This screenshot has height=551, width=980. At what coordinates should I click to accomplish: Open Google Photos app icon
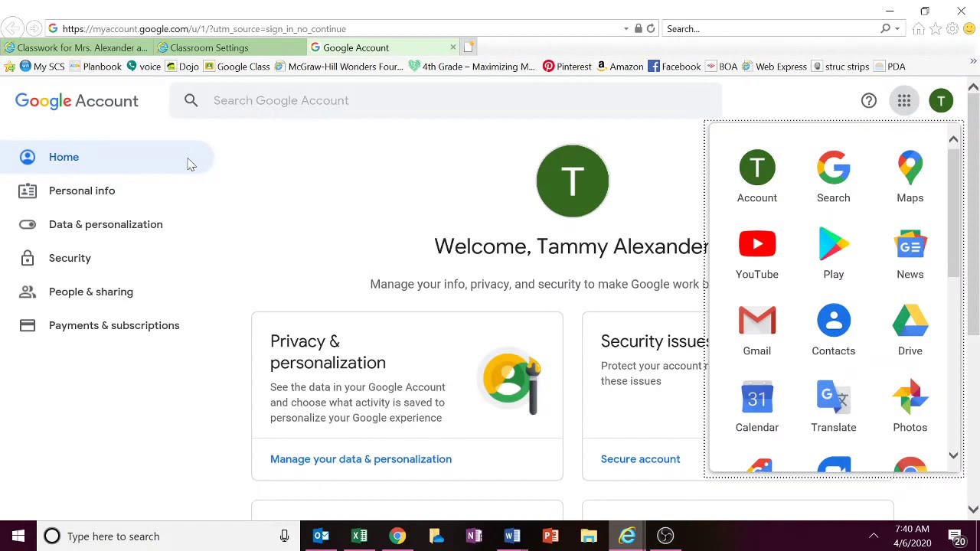(x=910, y=406)
